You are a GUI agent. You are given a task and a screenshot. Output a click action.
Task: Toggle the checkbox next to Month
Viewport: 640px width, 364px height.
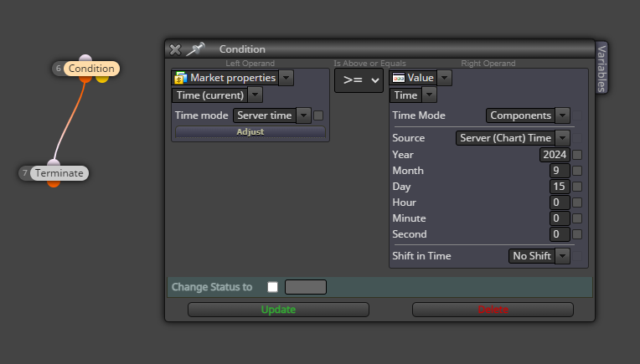click(x=577, y=171)
